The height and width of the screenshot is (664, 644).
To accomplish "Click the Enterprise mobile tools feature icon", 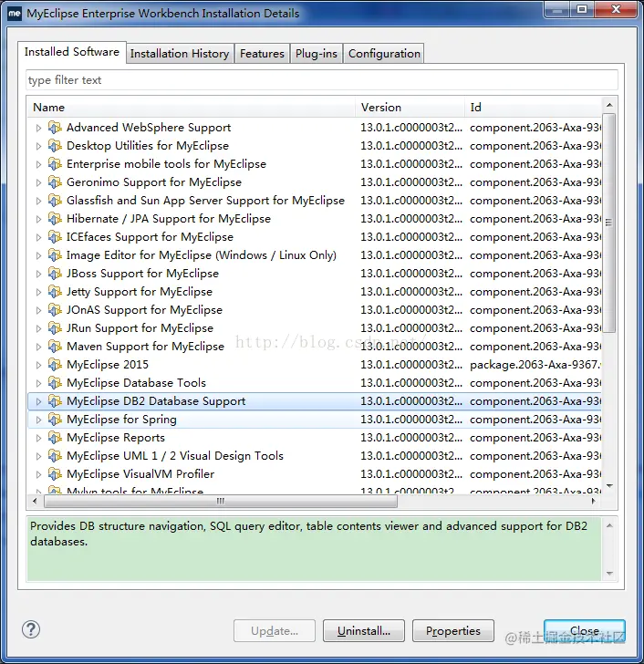I will click(x=55, y=164).
